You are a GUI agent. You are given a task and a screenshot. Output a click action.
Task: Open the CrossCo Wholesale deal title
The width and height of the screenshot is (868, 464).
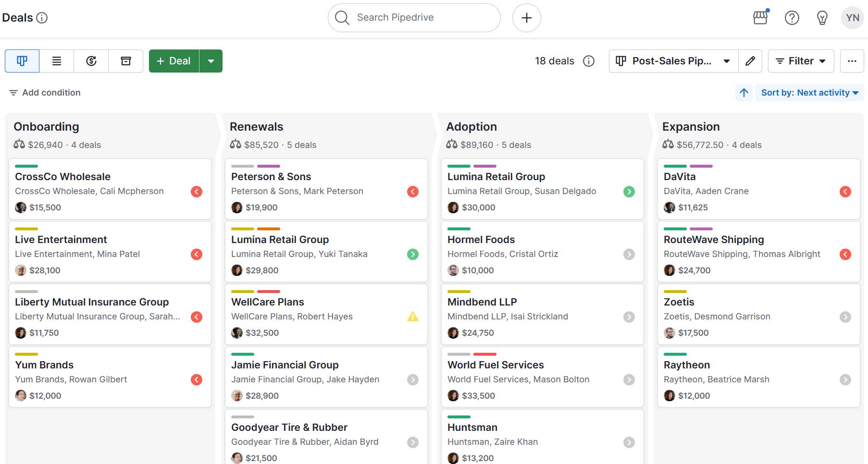click(62, 177)
